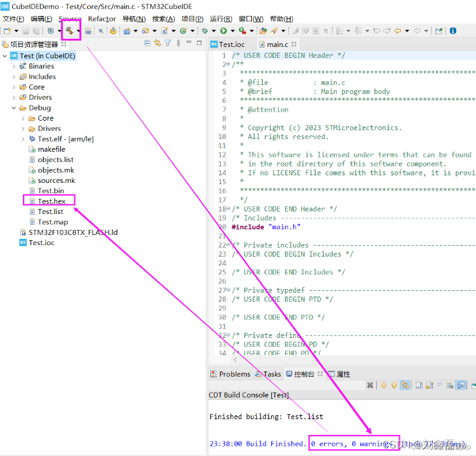Click the hammer Build icon
Viewport: 476px width, 456px height.
(69, 30)
